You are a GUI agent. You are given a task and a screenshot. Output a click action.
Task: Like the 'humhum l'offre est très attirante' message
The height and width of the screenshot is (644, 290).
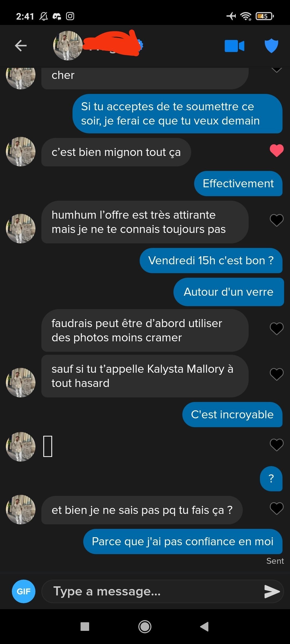pos(277,220)
